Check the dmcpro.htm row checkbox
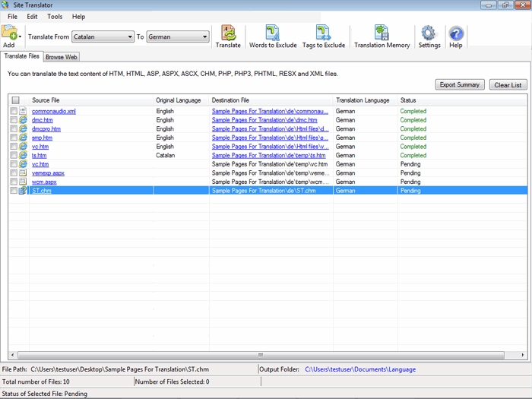This screenshot has width=532, height=399. [x=14, y=128]
